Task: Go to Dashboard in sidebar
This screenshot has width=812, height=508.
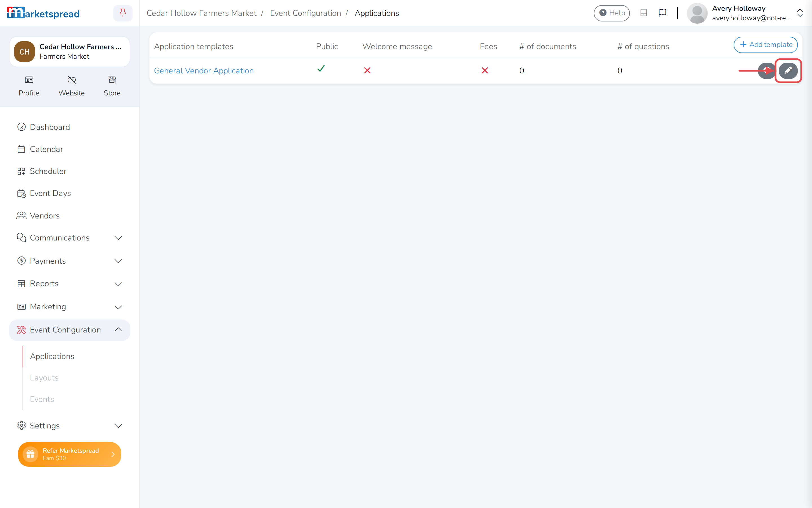Action: point(70,127)
